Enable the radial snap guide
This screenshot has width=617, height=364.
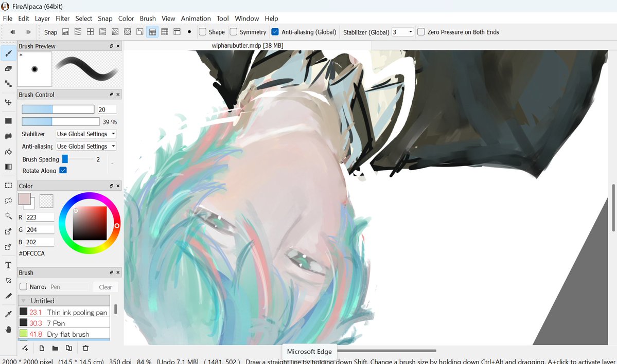tap(115, 32)
